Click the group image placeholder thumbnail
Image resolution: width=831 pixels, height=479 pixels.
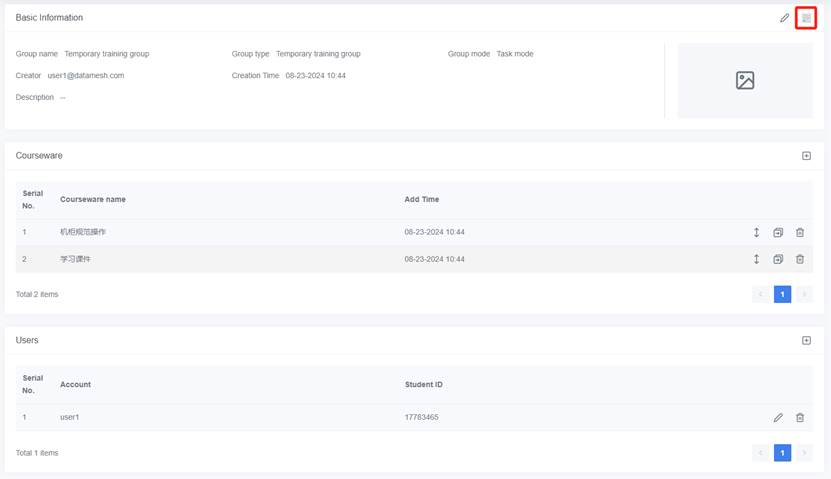point(745,81)
